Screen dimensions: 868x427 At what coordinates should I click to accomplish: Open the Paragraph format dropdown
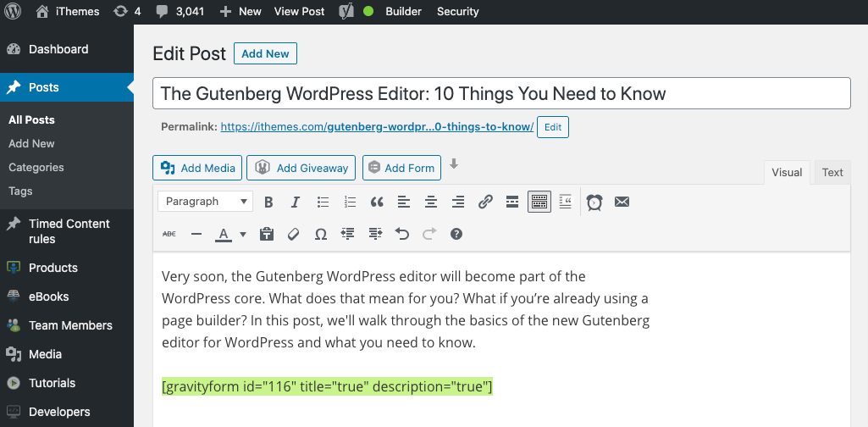point(206,202)
